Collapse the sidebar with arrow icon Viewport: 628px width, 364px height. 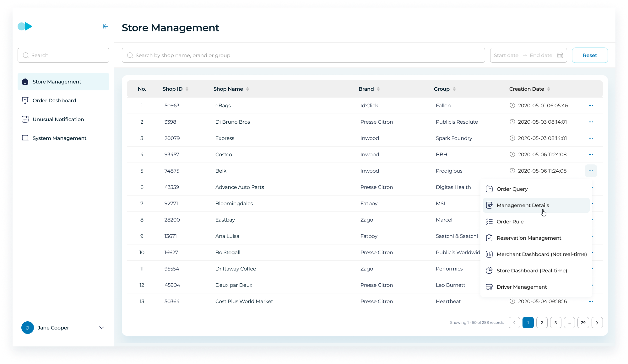coord(105,26)
